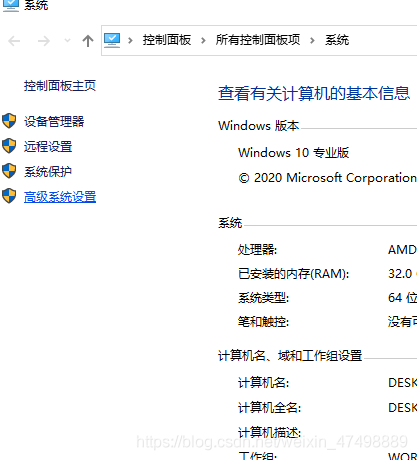
Task: Expand chevron before 系统 breadcrumb
Action: (x=312, y=41)
